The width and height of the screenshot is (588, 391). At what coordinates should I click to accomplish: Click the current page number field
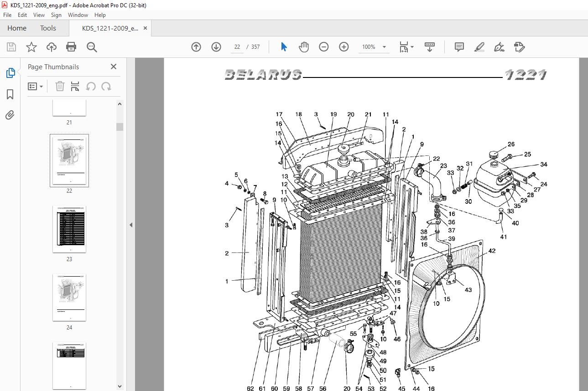pos(237,47)
